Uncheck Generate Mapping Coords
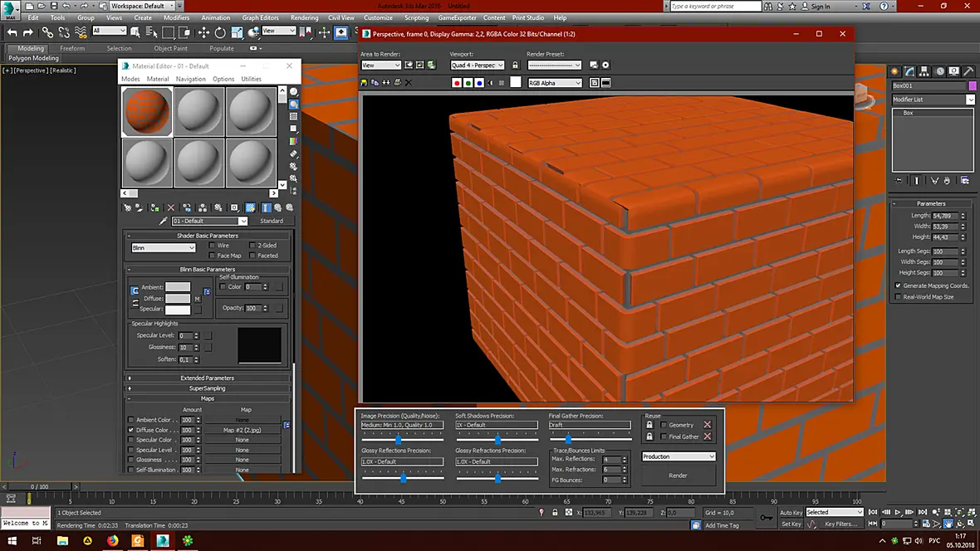This screenshot has height=551, width=980. pos(898,285)
